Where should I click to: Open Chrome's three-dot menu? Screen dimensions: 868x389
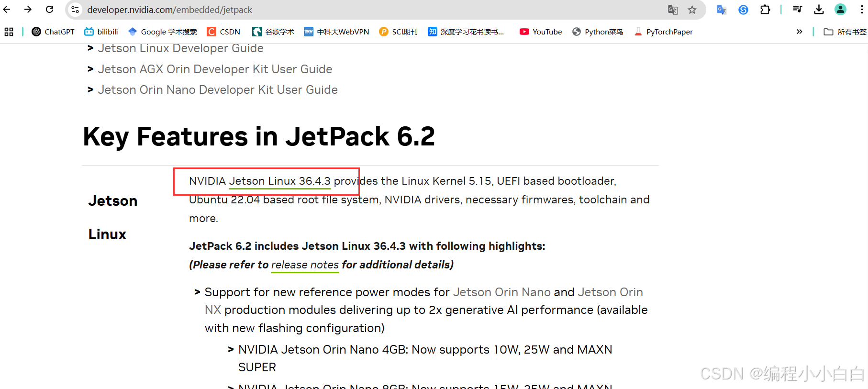(863, 9)
